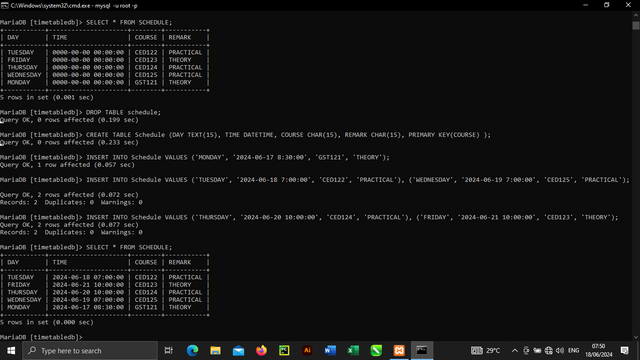The height and width of the screenshot is (360, 640).
Task: Click 'Query OK, 2 rows affected (0.072 sec)'
Action: [x=69, y=195]
